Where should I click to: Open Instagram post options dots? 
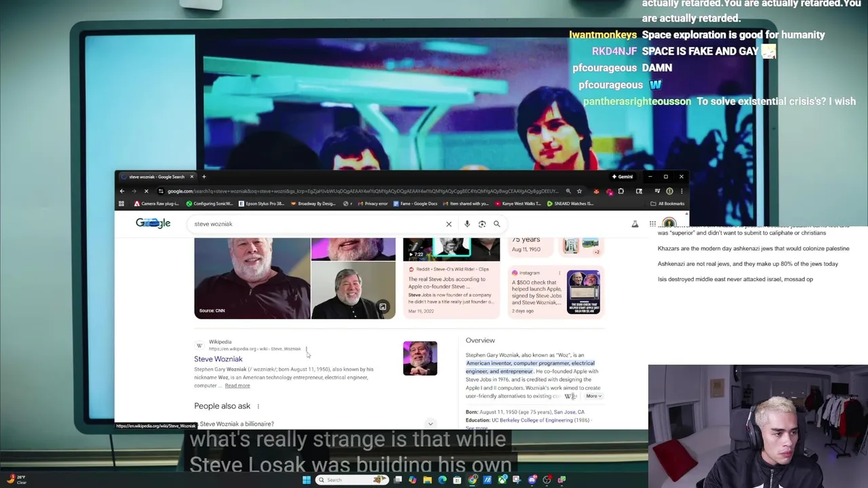[559, 273]
